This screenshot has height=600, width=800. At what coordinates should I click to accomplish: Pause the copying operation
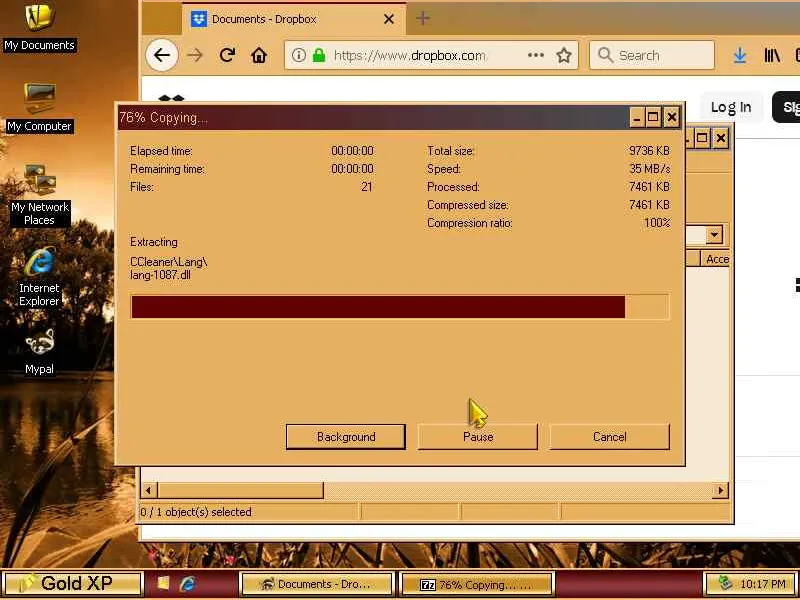[x=478, y=437]
